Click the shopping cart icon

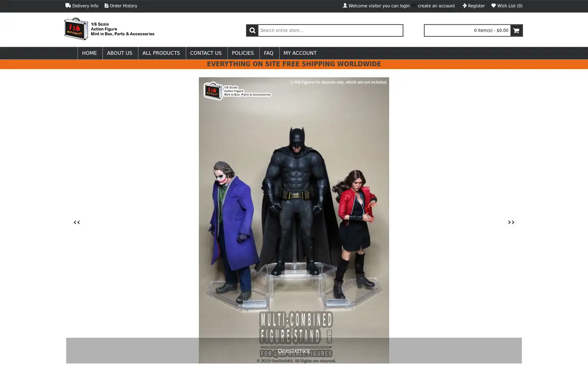point(517,30)
